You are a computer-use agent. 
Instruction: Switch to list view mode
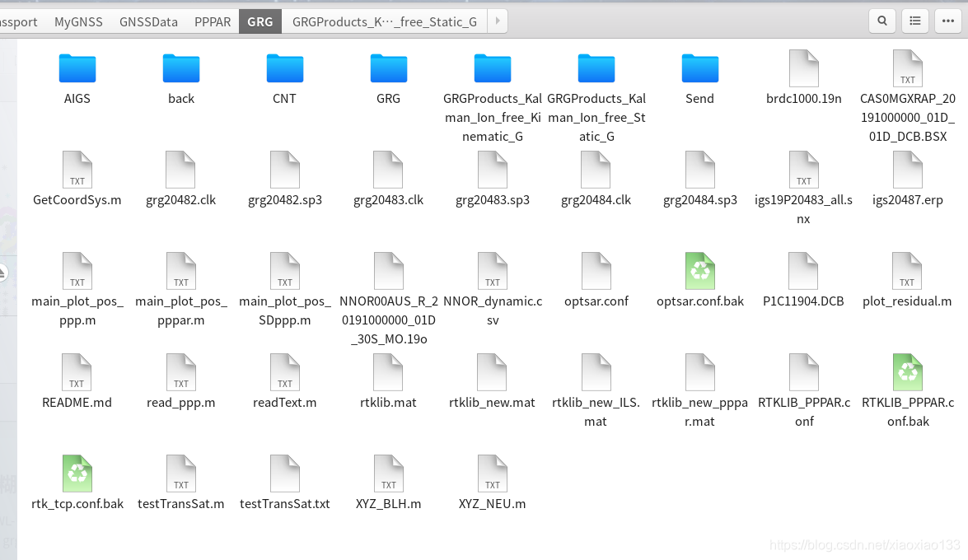click(915, 21)
